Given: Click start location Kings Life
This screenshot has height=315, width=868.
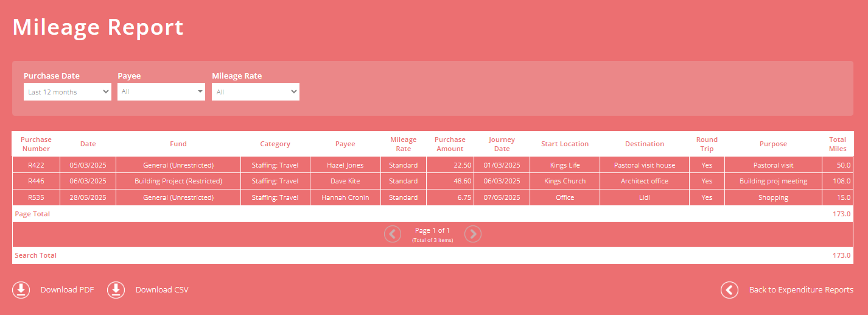Looking at the screenshot, I should pyautogui.click(x=565, y=165).
